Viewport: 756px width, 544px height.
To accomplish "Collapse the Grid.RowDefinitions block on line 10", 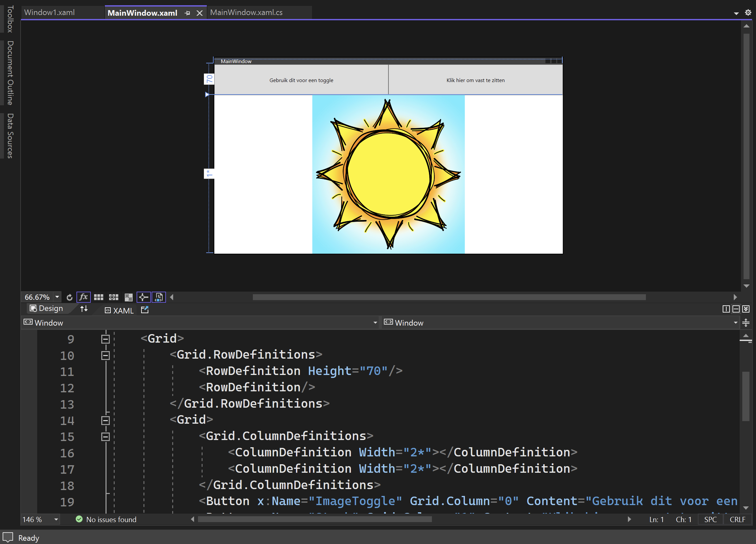I will 105,356.
